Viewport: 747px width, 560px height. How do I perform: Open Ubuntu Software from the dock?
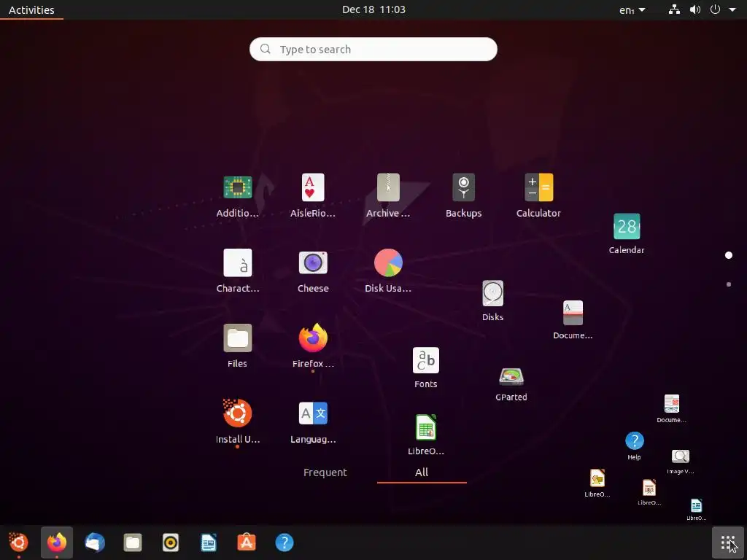point(247,542)
